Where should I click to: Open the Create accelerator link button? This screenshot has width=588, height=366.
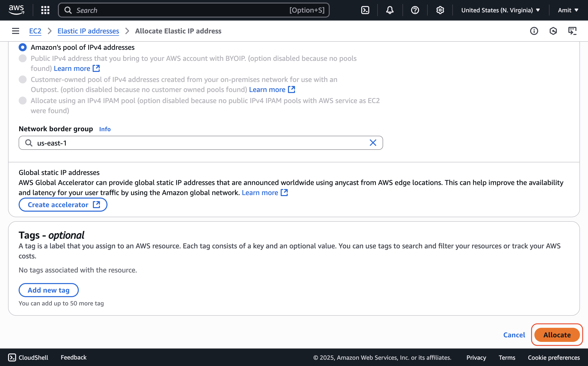[63, 205]
